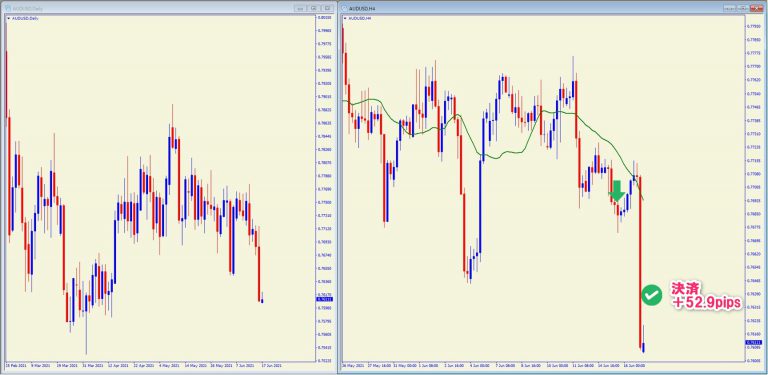Viewport: 768px width, 375px height.
Task: Minimize the AUDUSD,H4 chart window
Action: pos(730,8)
